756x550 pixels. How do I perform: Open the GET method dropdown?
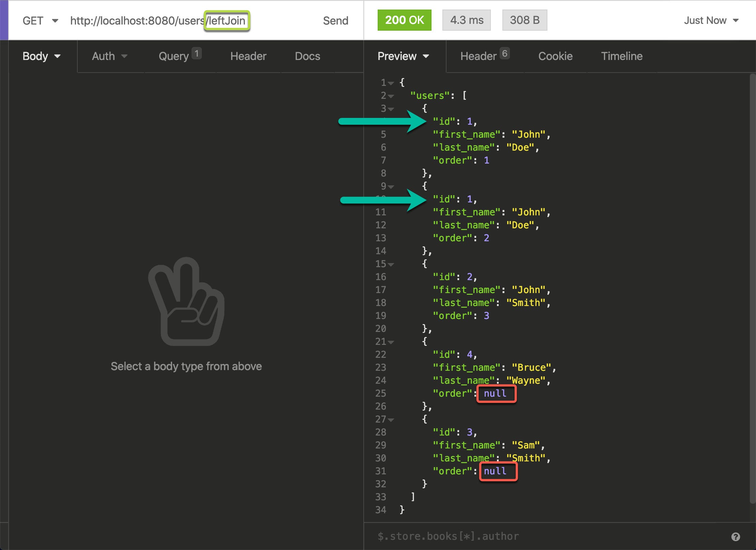pos(41,20)
